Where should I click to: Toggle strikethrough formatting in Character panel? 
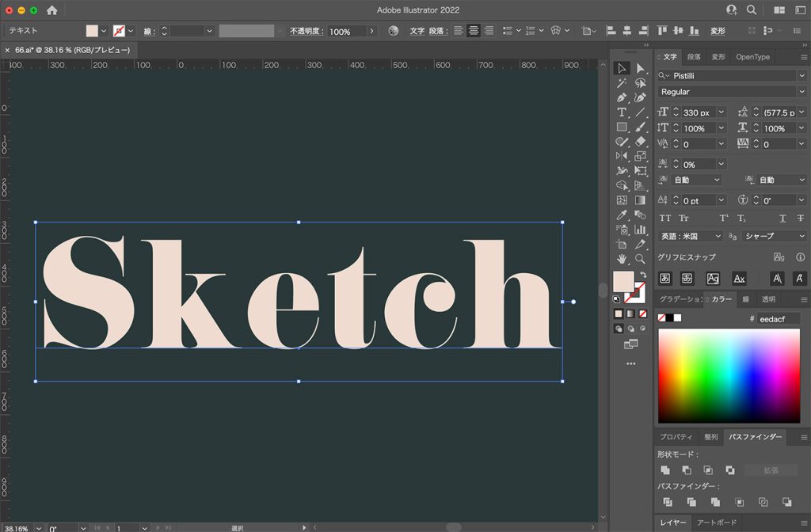point(801,218)
